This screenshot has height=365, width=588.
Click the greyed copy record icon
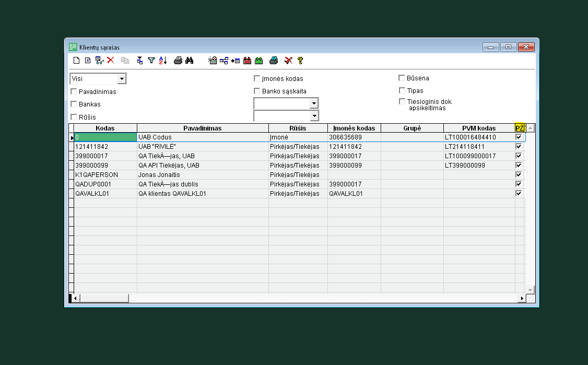click(125, 61)
